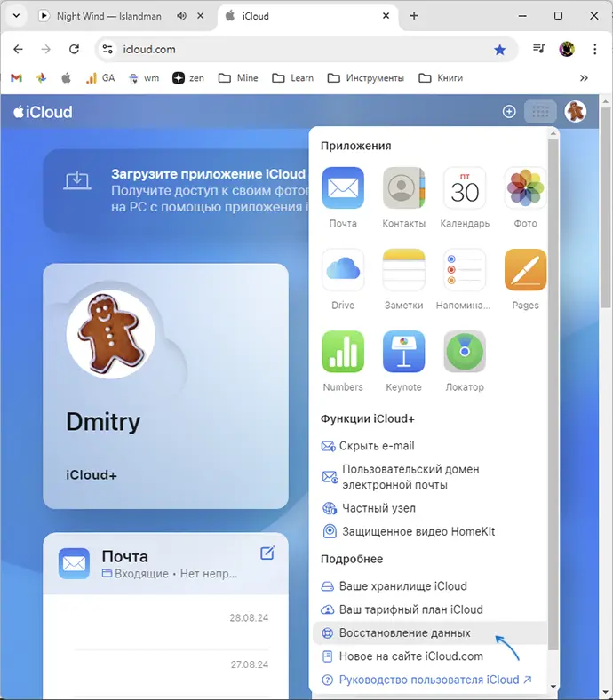Open Руководство пользователя iCloud link
613x700 pixels.
click(x=426, y=680)
